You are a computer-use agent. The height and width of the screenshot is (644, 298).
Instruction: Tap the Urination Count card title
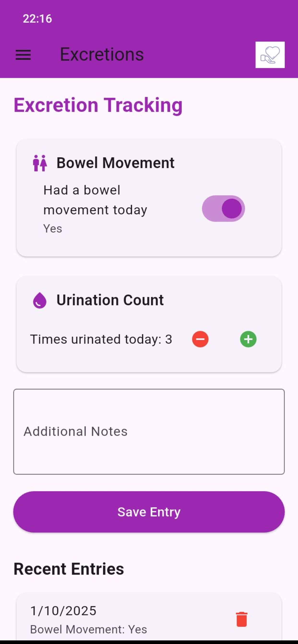110,300
